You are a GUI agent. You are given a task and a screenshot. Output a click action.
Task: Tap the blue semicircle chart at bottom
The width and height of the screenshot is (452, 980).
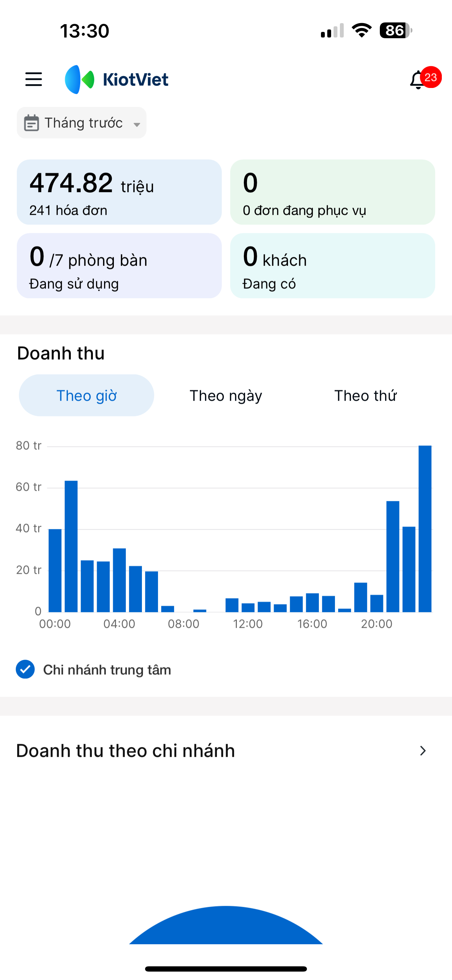click(x=226, y=926)
